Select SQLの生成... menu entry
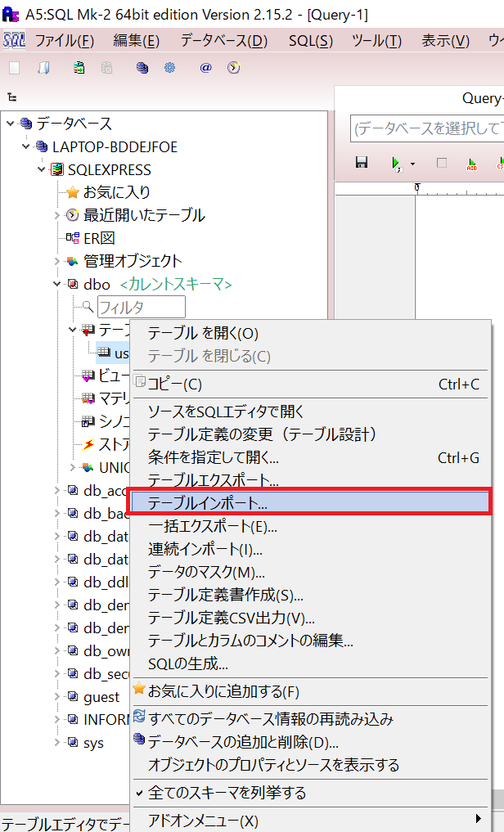Screen dimensions: 504x832 310,663
